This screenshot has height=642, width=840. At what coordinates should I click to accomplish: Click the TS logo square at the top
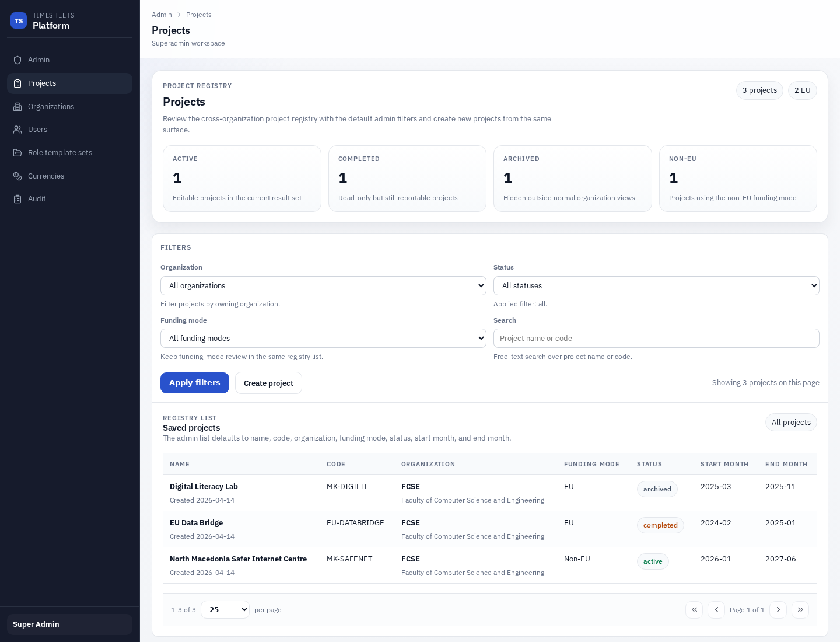(19, 20)
